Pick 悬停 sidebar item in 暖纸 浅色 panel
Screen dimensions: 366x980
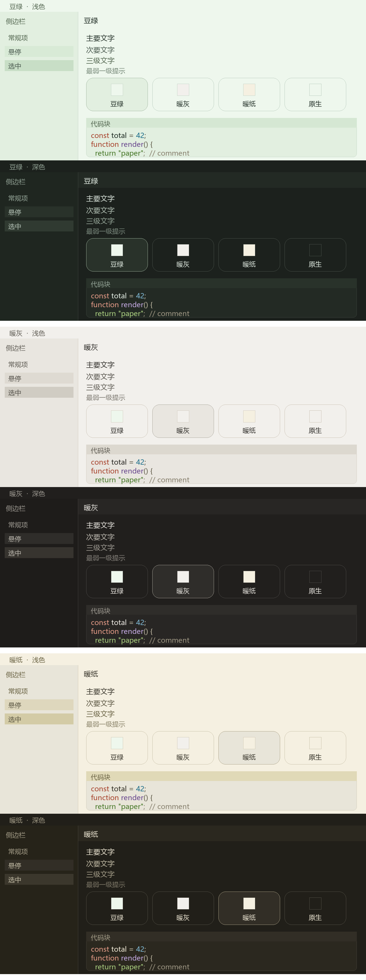(39, 705)
